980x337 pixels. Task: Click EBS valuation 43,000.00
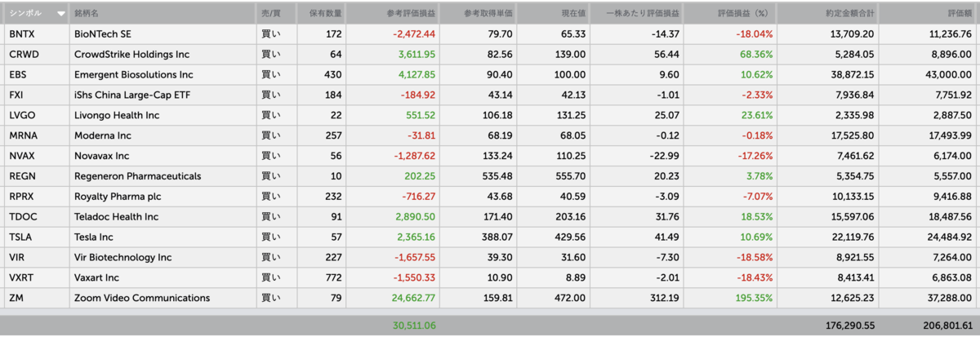tap(951, 75)
